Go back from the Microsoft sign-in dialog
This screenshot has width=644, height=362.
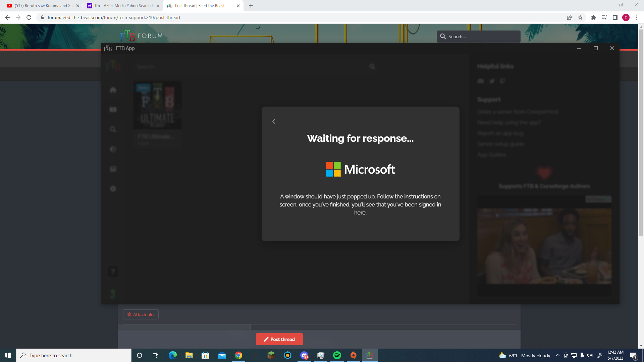click(274, 121)
